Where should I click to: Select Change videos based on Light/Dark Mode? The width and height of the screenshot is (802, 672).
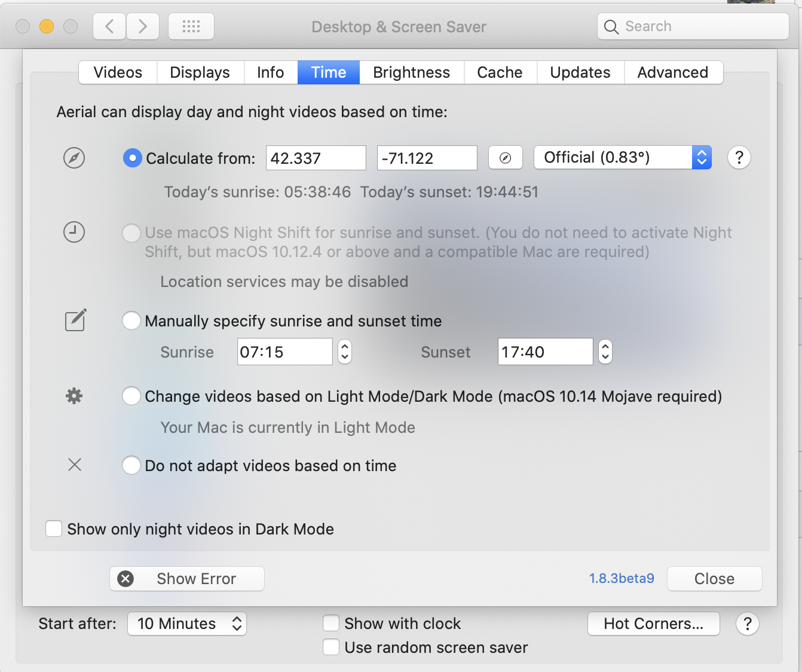tap(131, 396)
